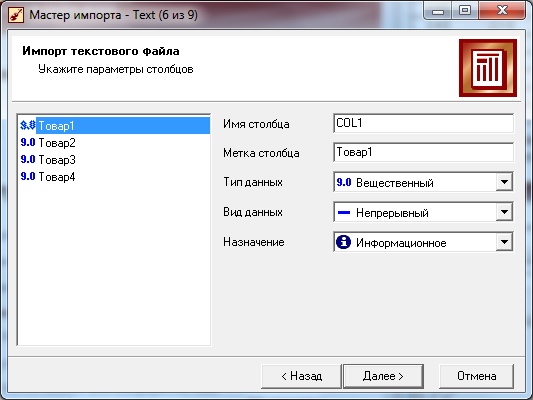Minimize the Мастер импорта window
Image resolution: width=533 pixels, height=400 pixels.
pos(438,11)
